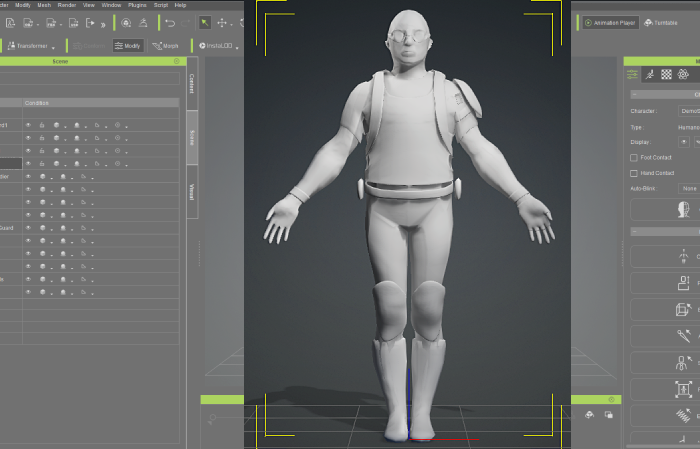700x449 pixels.
Task: Open the Script menu
Action: coord(161,5)
